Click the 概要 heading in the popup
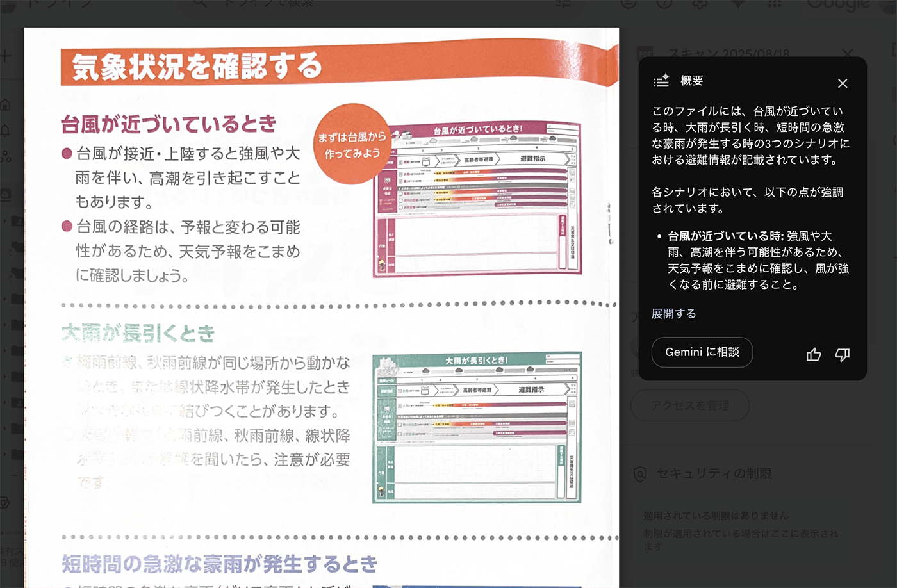The height and width of the screenshot is (588, 897). (692, 81)
